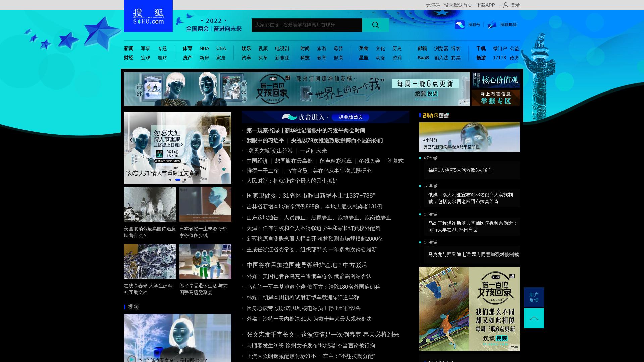
Task: Click inside the search input field
Action: click(x=307, y=25)
